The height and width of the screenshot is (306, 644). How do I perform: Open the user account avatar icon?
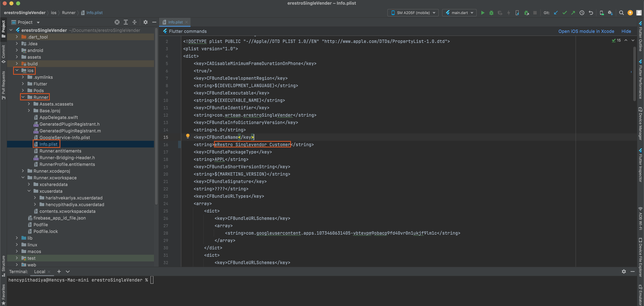click(639, 13)
